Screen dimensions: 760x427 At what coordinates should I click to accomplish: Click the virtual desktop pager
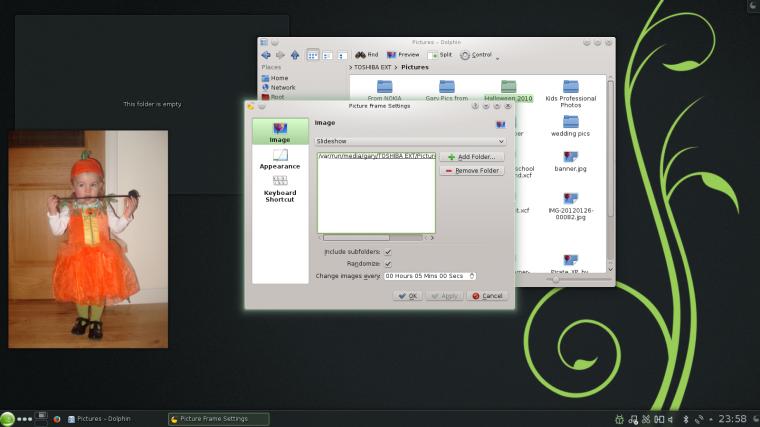(42, 419)
